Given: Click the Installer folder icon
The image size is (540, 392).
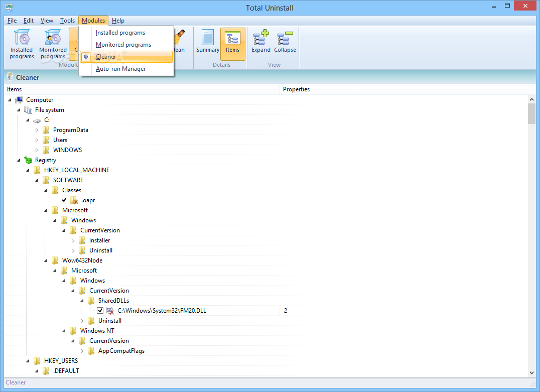Looking at the screenshot, I should pos(82,240).
